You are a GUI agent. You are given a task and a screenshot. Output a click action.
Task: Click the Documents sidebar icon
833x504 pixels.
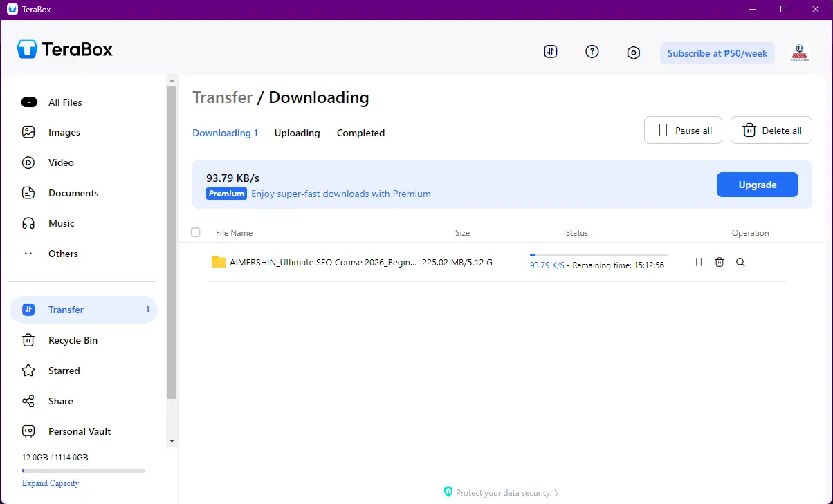[28, 193]
